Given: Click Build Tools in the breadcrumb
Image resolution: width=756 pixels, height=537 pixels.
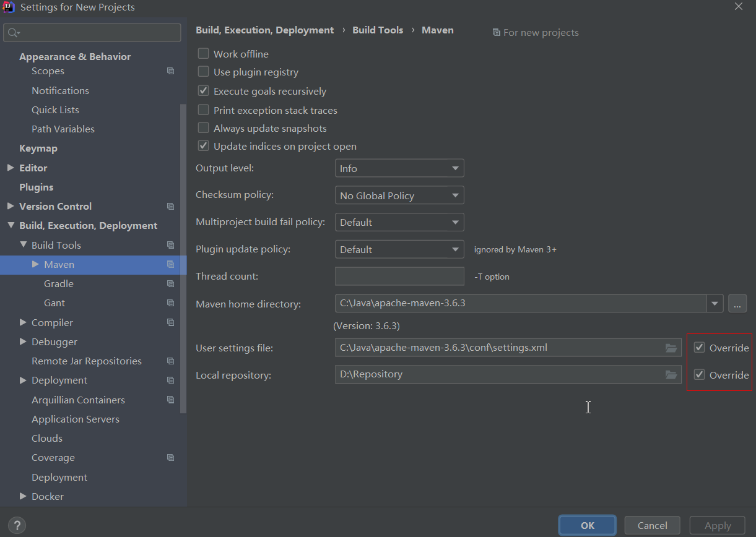Looking at the screenshot, I should [378, 30].
